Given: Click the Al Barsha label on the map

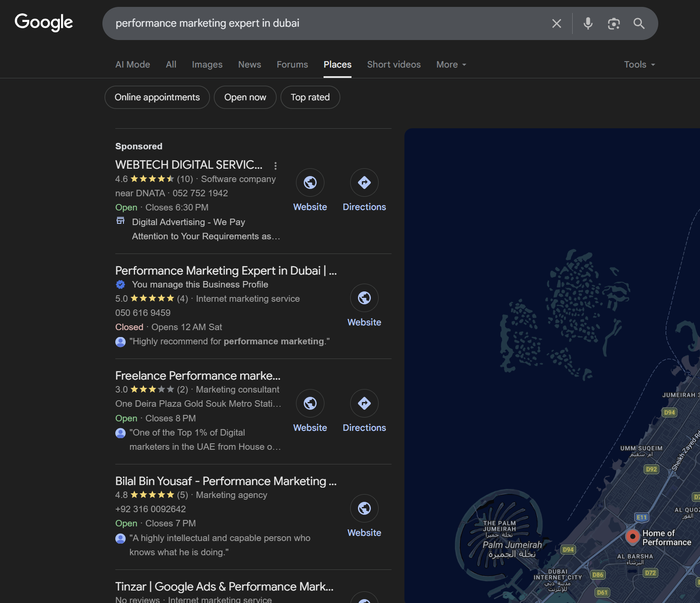Looking at the screenshot, I should (x=635, y=557).
